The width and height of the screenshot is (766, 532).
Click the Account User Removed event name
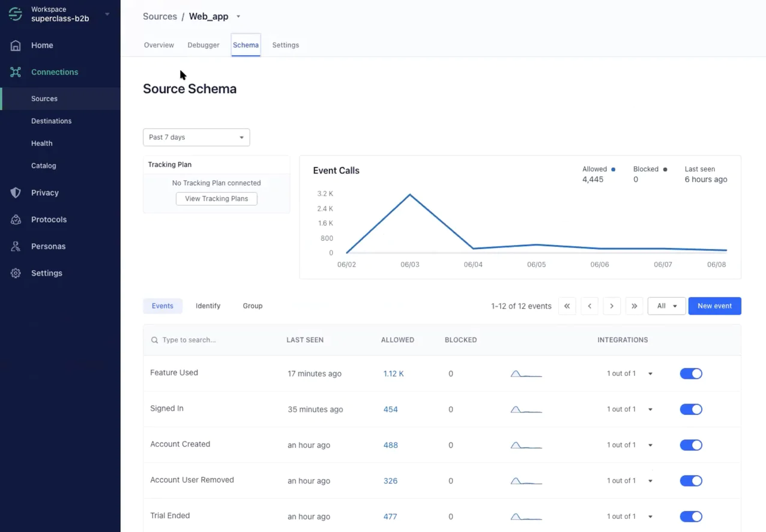(192, 480)
